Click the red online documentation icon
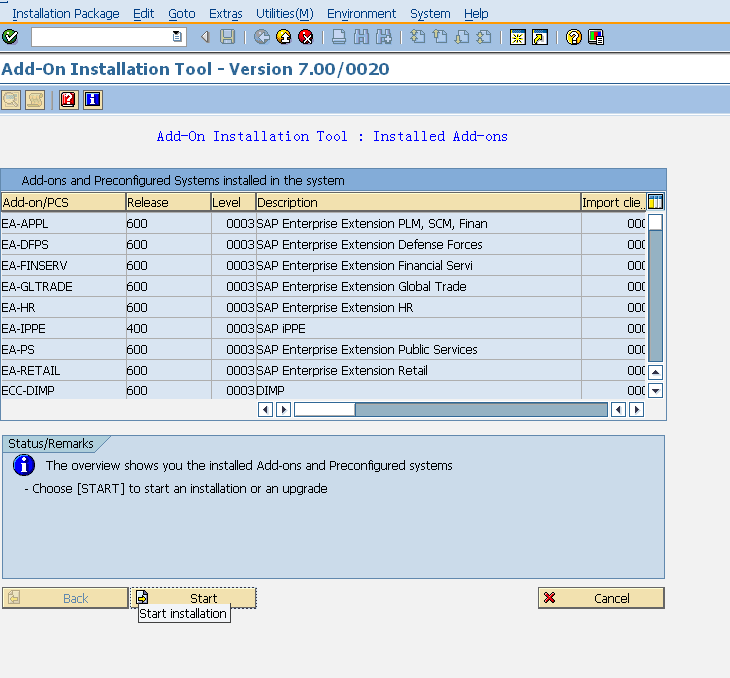 pos(68,100)
